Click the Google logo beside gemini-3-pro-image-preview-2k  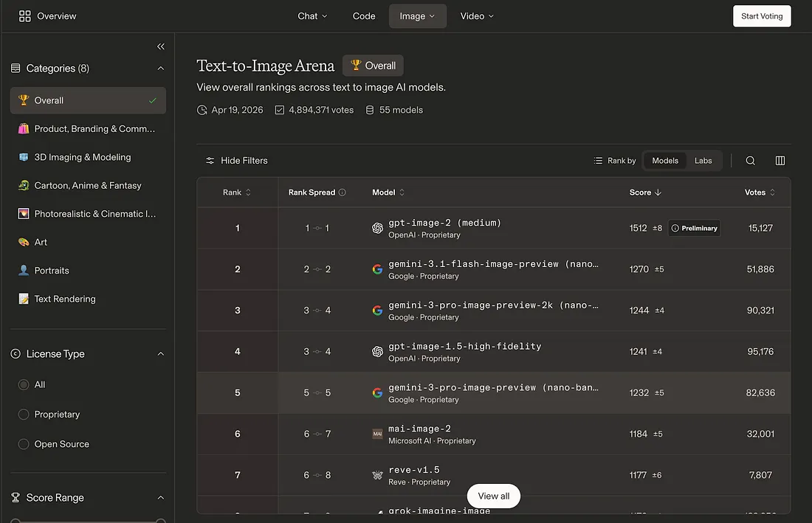pos(377,311)
